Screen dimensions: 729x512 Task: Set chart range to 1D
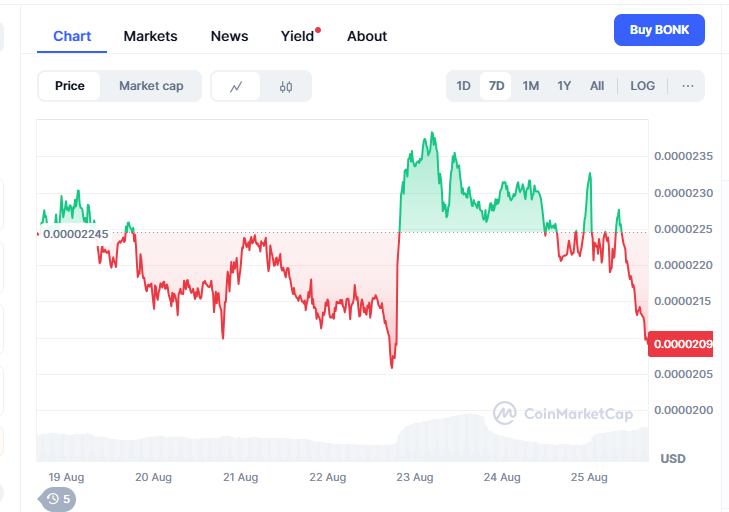click(463, 86)
